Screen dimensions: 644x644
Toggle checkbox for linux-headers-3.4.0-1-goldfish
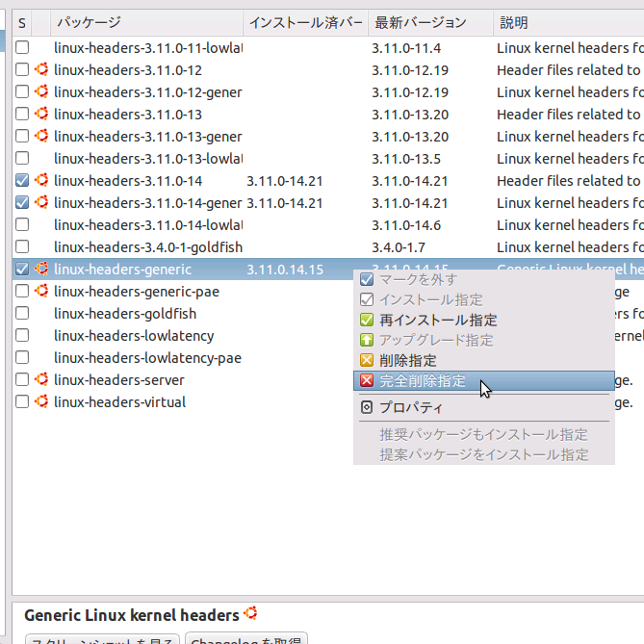point(22,246)
